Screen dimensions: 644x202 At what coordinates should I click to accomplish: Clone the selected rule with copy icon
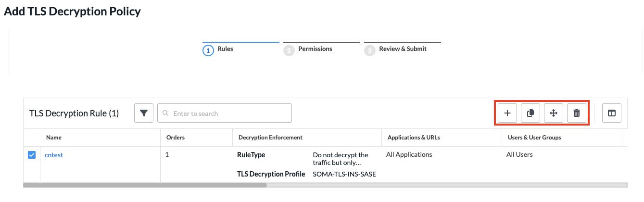(530, 113)
